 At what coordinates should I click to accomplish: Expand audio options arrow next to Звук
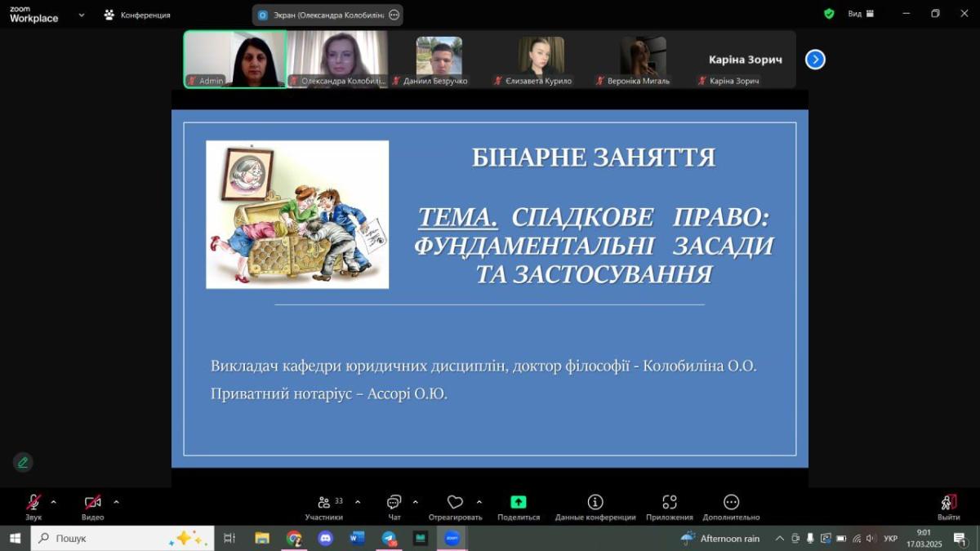tap(54, 502)
